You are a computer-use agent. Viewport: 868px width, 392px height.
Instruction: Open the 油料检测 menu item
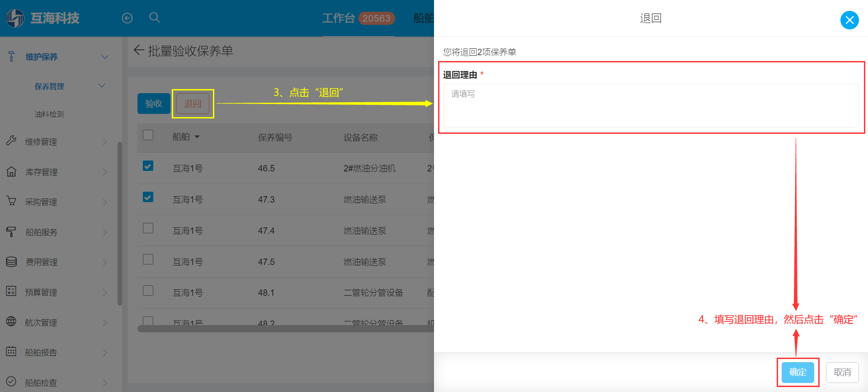[x=49, y=114]
